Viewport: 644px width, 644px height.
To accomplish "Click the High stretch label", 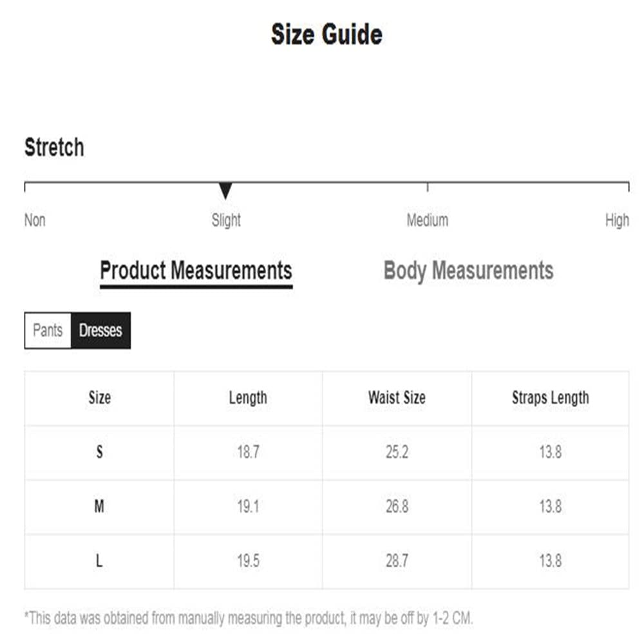I will point(616,220).
